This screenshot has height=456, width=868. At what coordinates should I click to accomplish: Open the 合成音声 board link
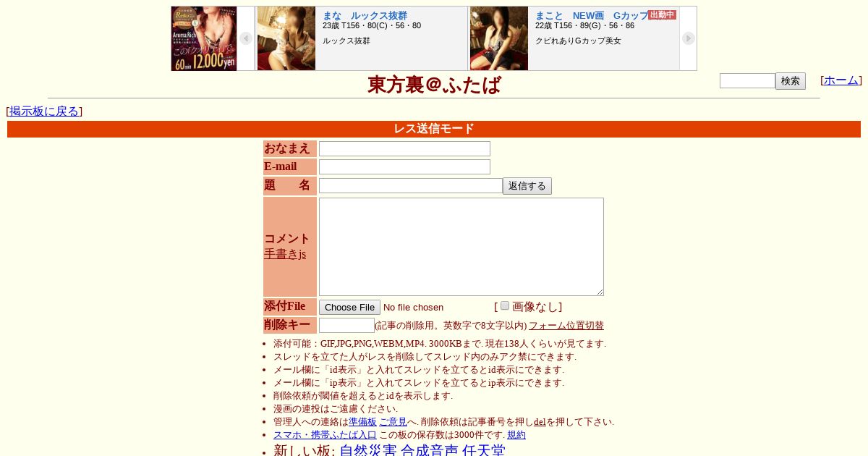[430, 451]
